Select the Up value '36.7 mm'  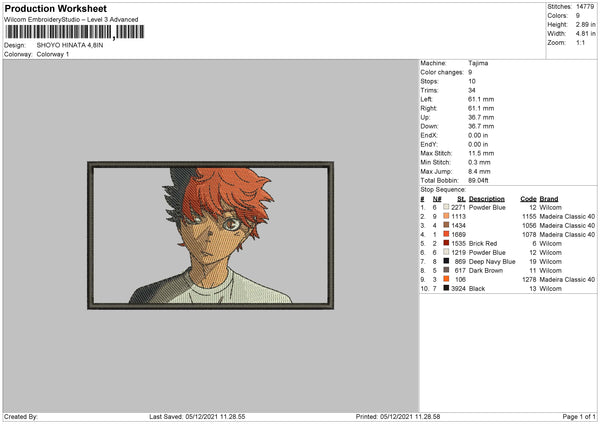tap(481, 117)
